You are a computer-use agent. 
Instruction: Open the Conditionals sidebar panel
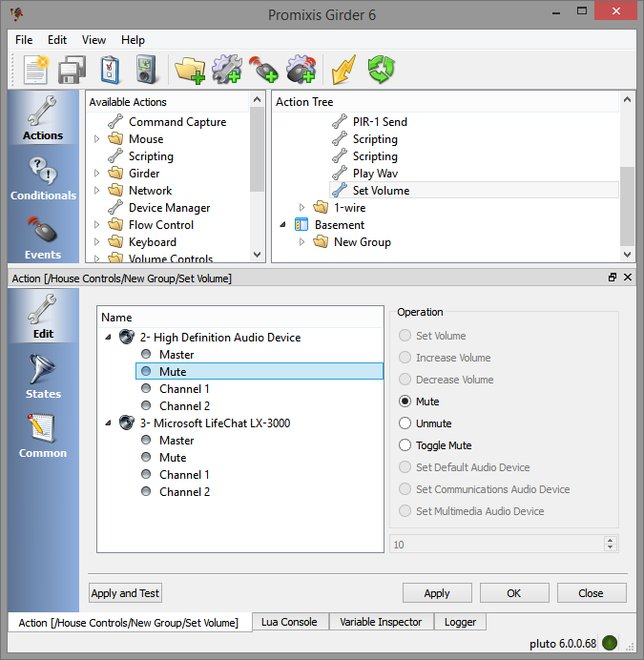point(43,177)
